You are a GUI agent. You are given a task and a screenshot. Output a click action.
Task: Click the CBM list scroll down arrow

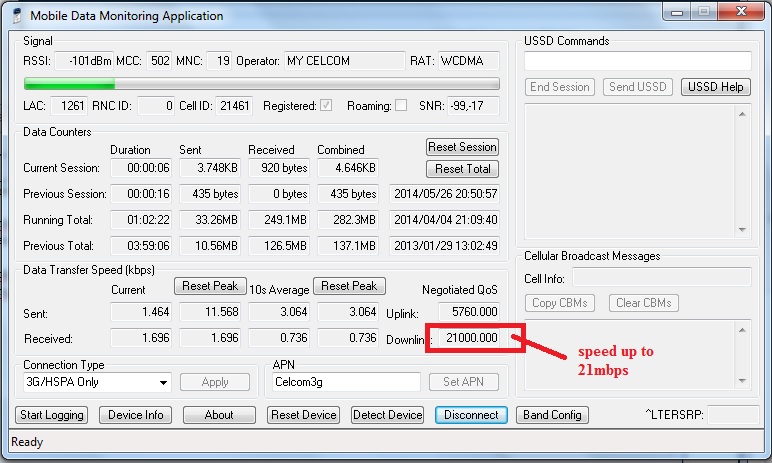tap(742, 381)
